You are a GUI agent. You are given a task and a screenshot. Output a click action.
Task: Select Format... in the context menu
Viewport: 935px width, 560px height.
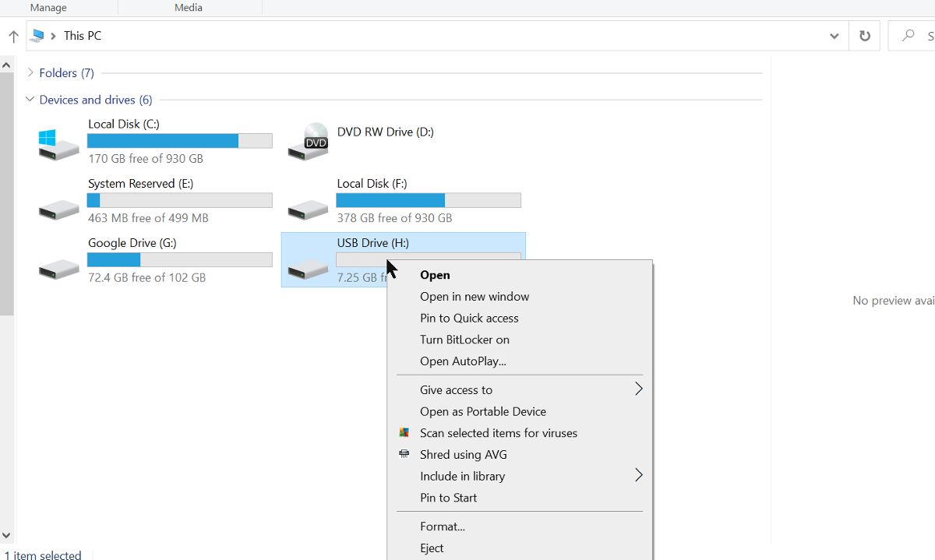click(442, 527)
